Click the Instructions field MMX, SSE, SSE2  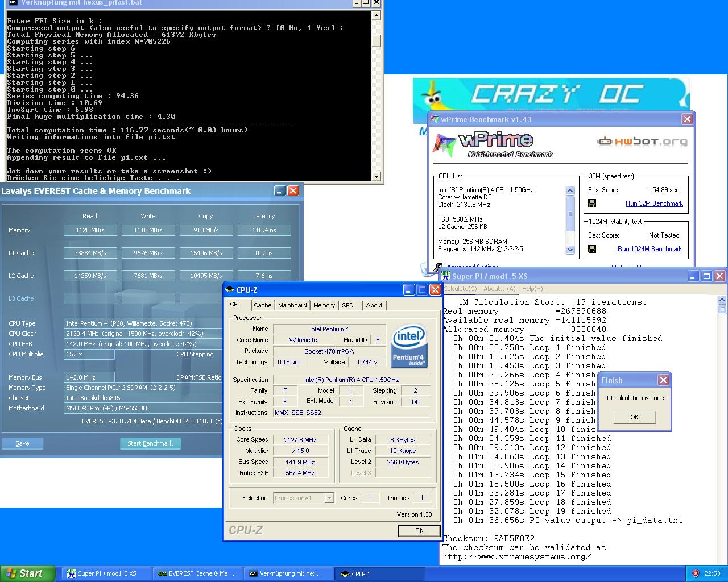click(351, 413)
